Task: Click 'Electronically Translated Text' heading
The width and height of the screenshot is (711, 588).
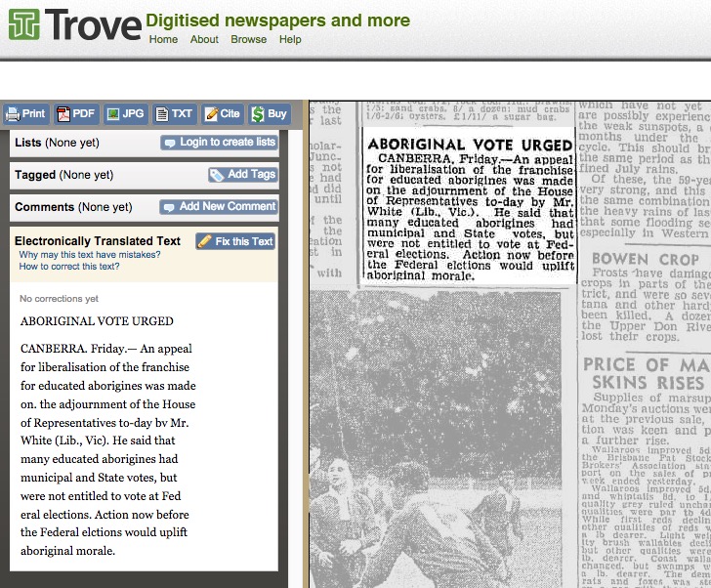Action: pyautogui.click(x=98, y=241)
